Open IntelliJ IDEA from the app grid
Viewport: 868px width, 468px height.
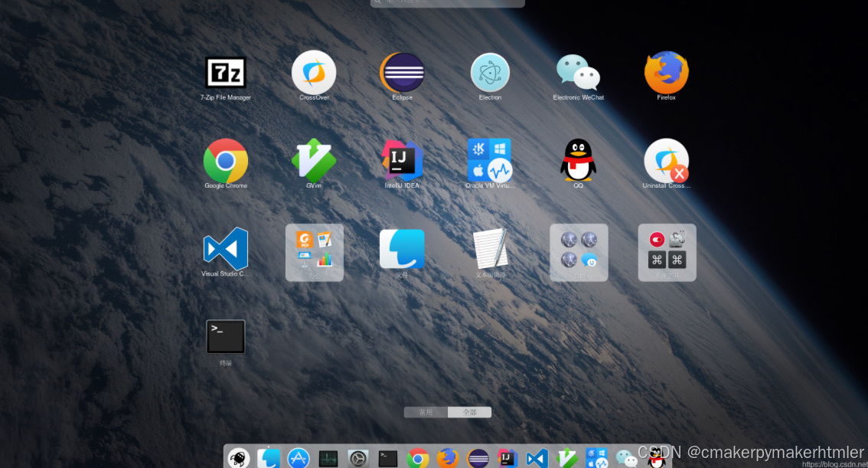(402, 161)
